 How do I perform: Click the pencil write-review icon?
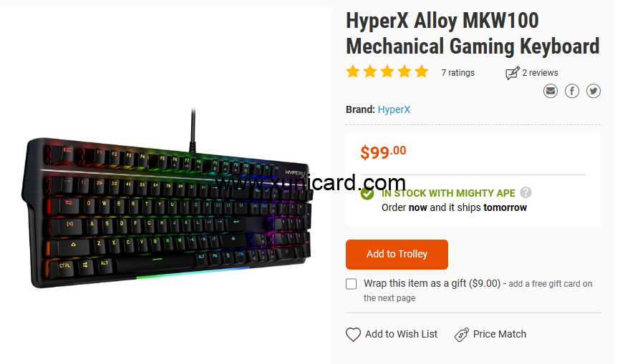click(x=512, y=73)
